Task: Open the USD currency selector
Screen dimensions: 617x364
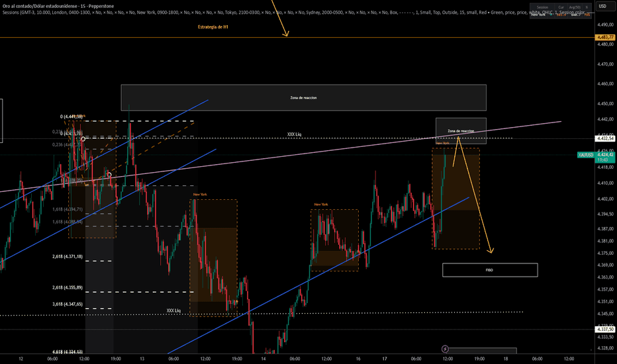Action: 602,7
